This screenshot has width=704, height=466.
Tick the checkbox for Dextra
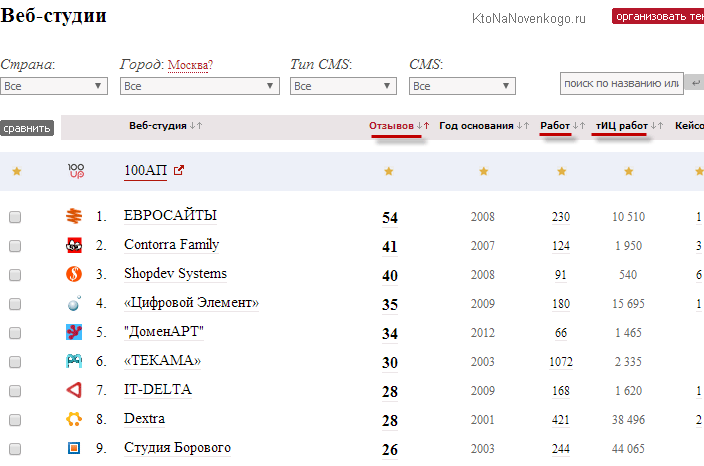(15, 420)
